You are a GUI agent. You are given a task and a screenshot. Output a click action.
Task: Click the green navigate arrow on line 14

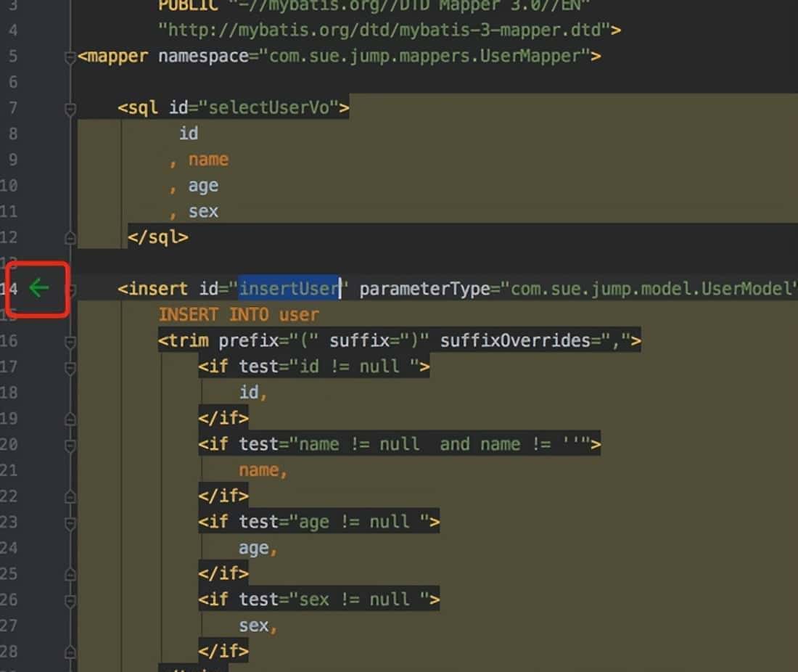[x=38, y=288]
